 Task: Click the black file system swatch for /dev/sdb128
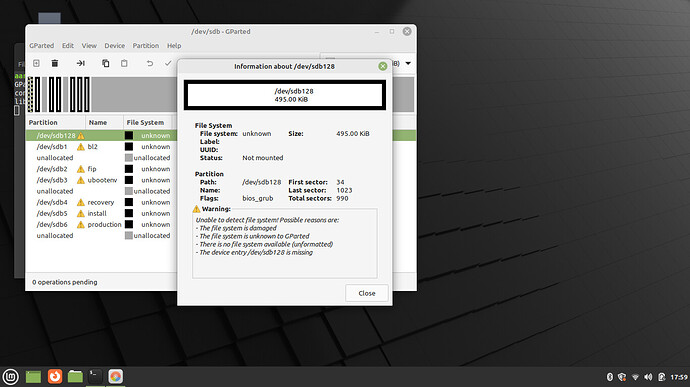pos(128,136)
